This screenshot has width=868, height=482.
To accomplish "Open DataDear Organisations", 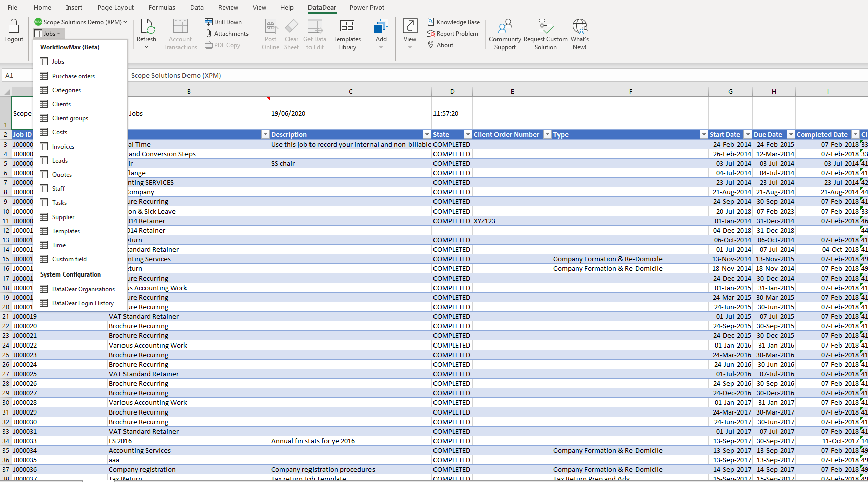I will point(80,289).
